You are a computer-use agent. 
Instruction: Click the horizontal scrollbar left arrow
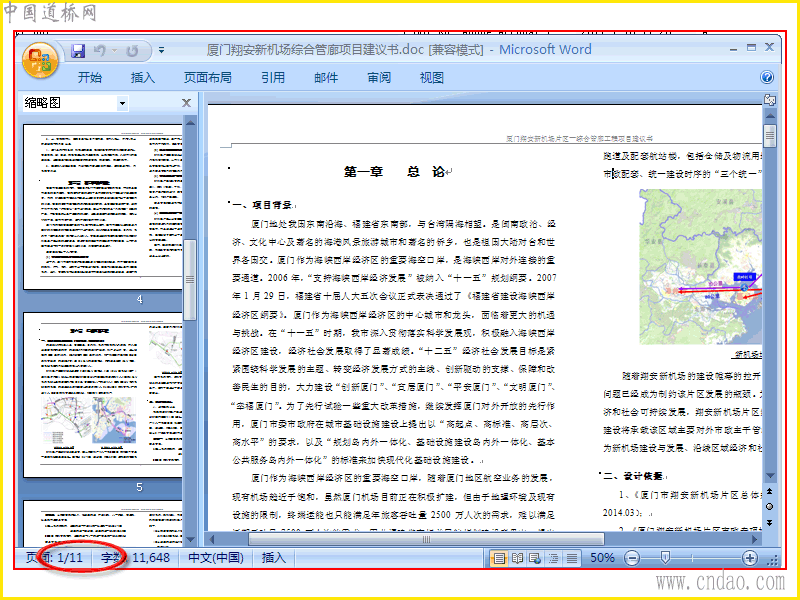point(212,539)
